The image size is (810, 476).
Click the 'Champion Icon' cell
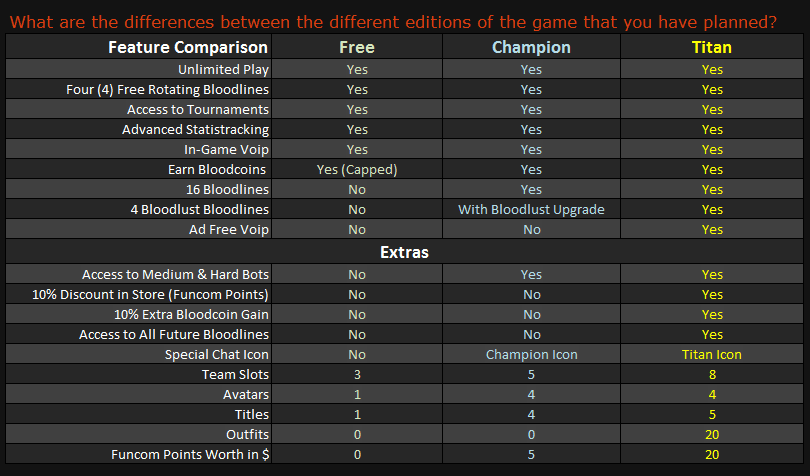[532, 355]
